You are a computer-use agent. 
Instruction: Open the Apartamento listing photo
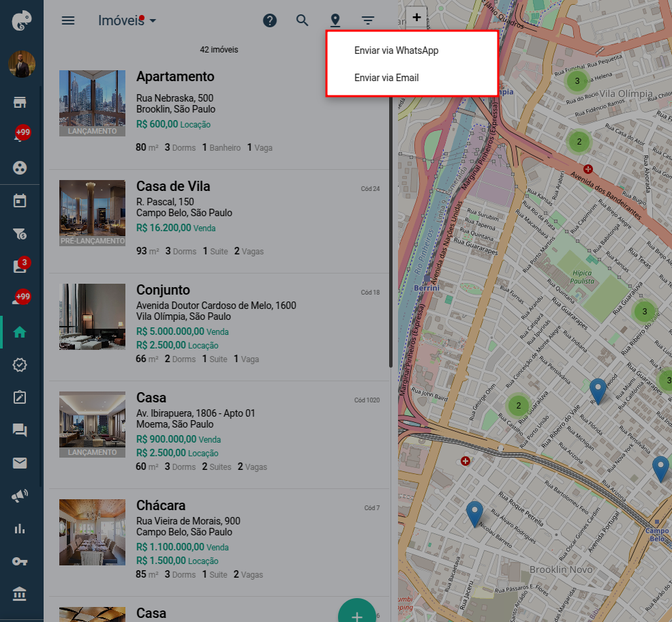(92, 104)
